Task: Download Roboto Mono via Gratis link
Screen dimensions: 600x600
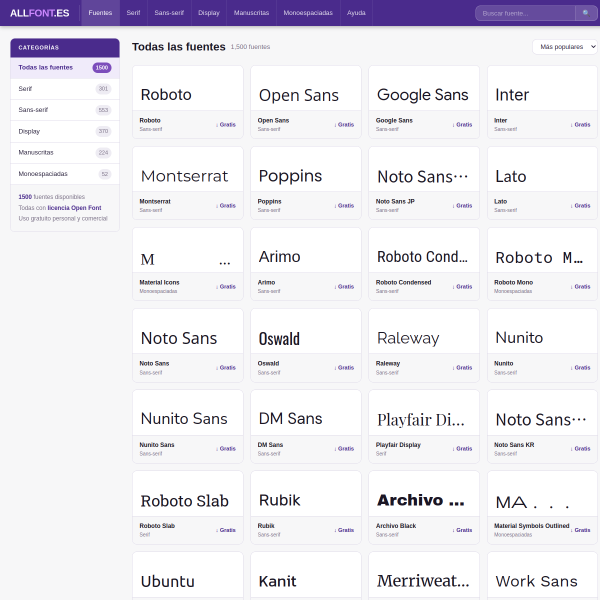Action: coord(580,287)
